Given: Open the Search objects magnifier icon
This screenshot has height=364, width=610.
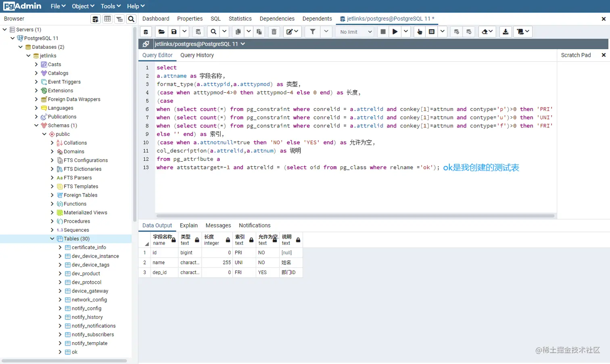Looking at the screenshot, I should (131, 19).
